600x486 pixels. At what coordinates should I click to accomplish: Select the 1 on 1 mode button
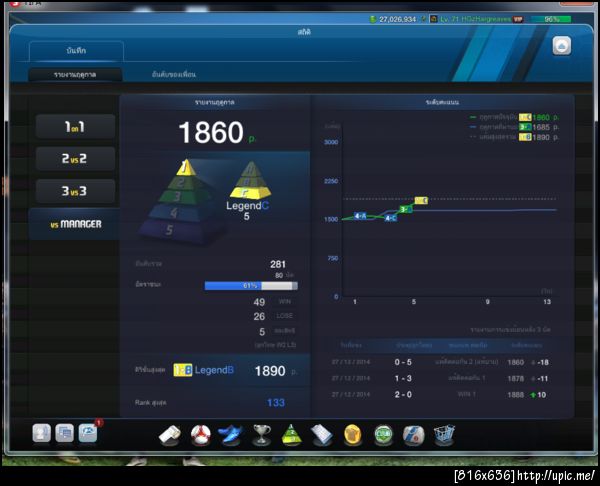75,126
